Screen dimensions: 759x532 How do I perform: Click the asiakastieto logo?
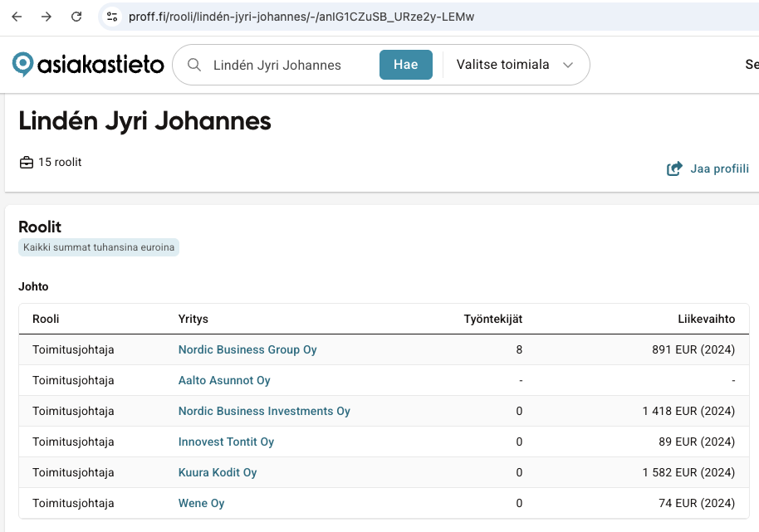[87, 64]
